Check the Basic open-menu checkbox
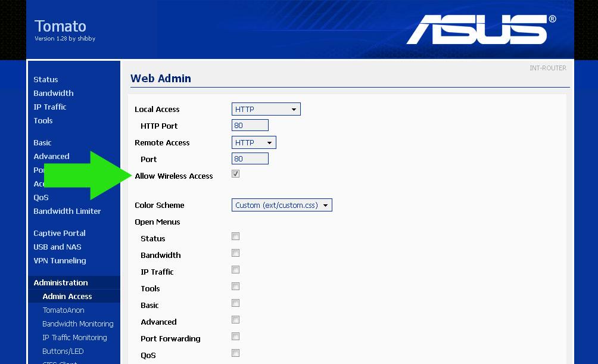598x364 pixels. tap(236, 303)
